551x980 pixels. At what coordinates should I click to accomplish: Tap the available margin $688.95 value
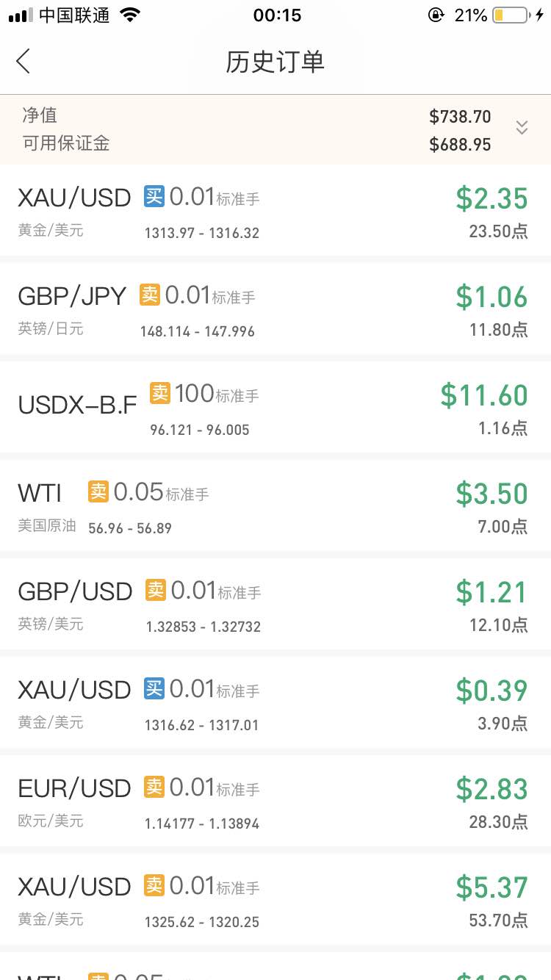click(460, 145)
